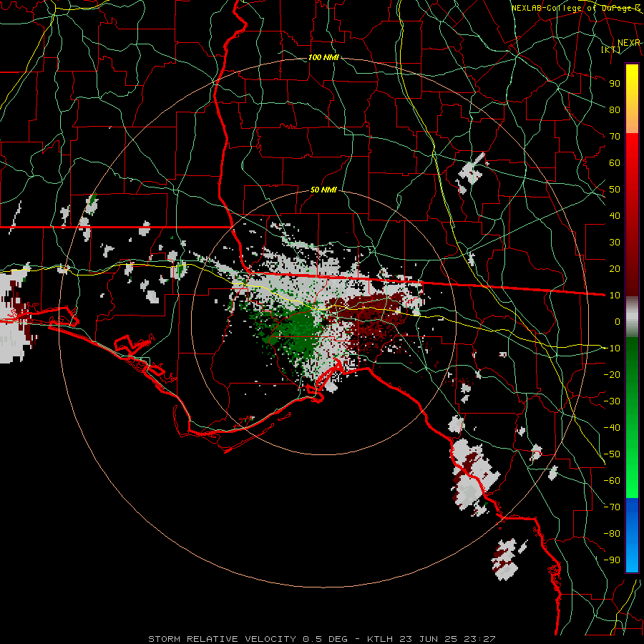The width and height of the screenshot is (644, 644).
Task: Click the 0 scale label
Action: tap(618, 321)
